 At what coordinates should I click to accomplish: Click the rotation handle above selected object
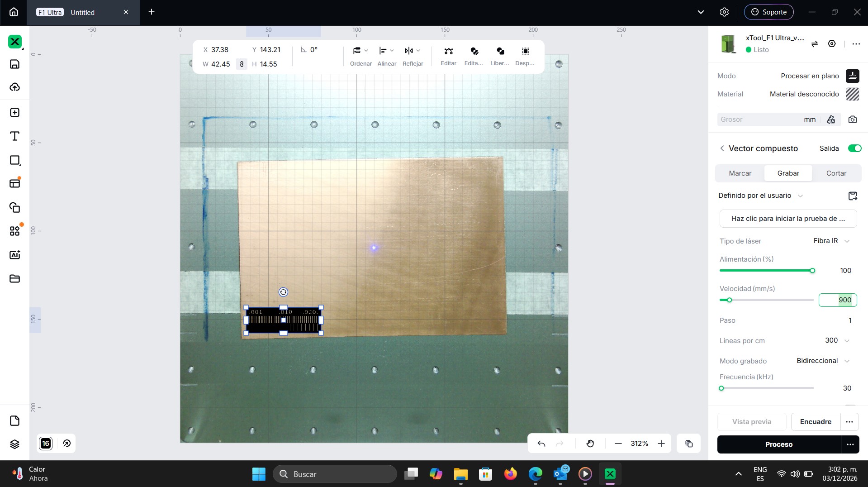283,292
